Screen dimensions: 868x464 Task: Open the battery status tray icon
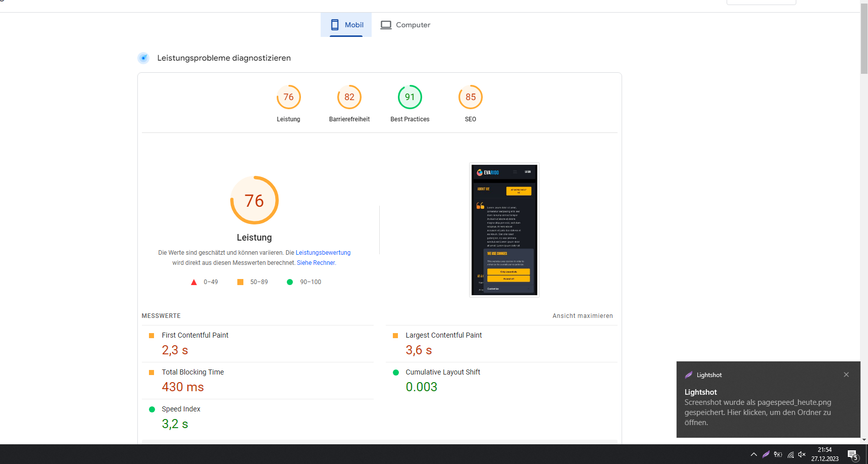778,454
